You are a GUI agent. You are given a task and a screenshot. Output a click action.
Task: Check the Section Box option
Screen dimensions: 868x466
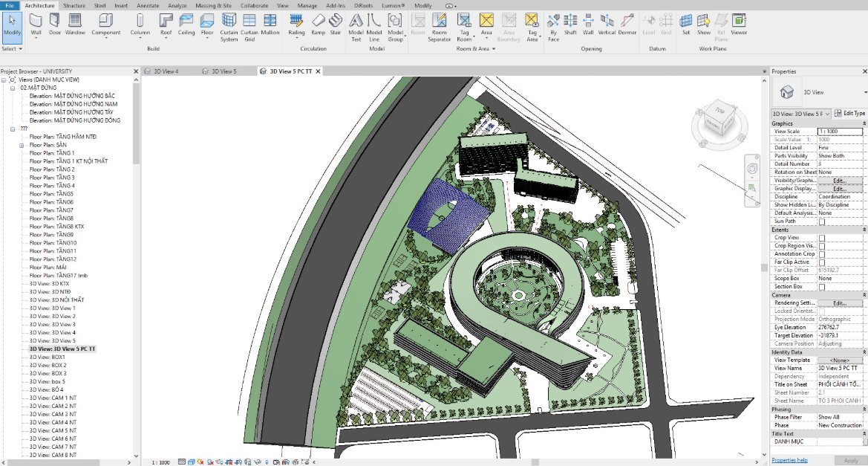pos(822,287)
